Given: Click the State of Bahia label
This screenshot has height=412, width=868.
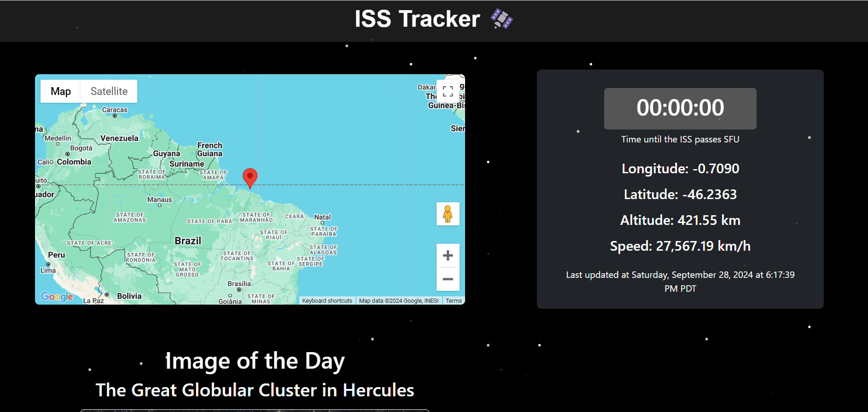Looking at the screenshot, I should click(281, 266).
